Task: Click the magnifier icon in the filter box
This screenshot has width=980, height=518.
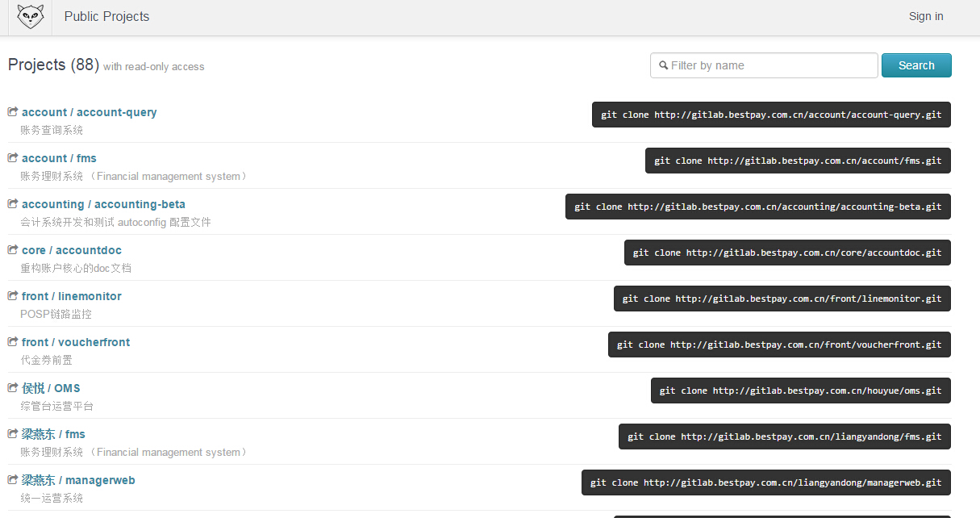Action: (x=663, y=66)
